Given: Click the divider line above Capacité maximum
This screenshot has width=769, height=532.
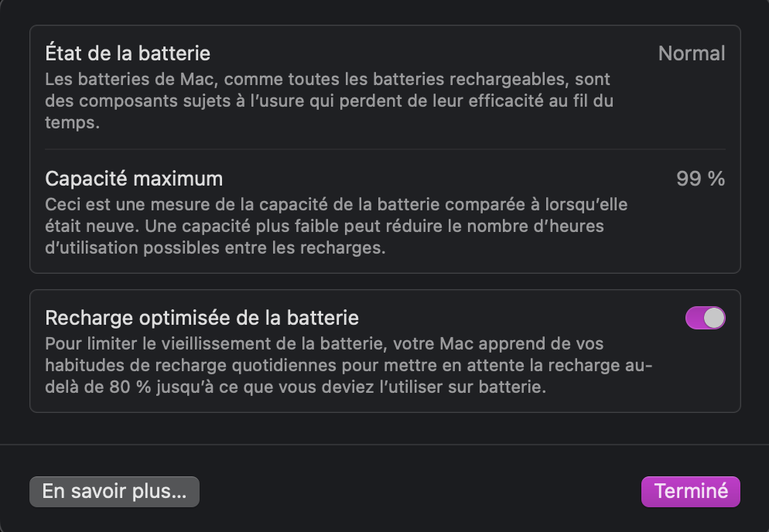Looking at the screenshot, I should tap(385, 149).
